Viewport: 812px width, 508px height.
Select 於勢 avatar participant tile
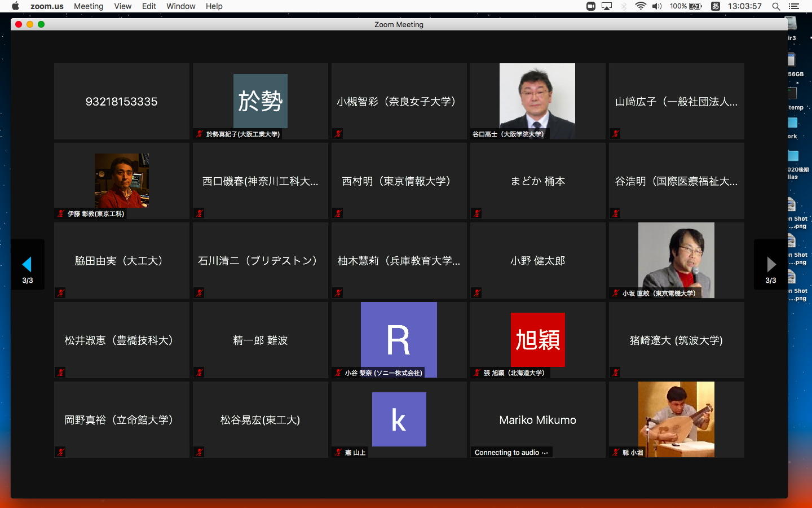point(261,101)
